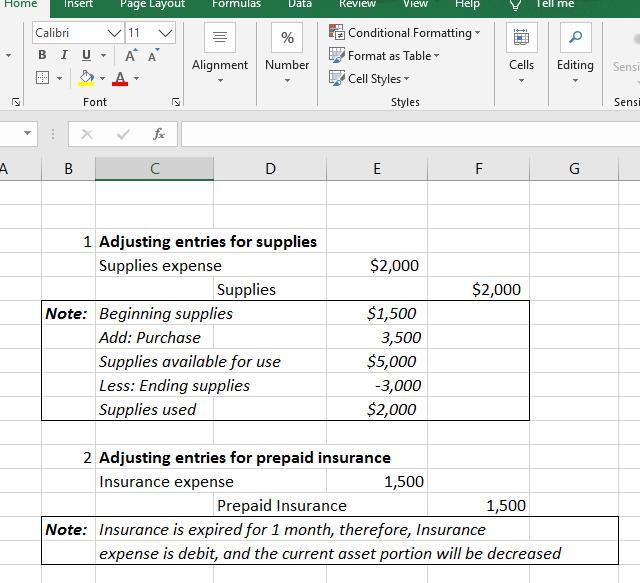Open Number format group
The image size is (640, 583).
point(287,53)
